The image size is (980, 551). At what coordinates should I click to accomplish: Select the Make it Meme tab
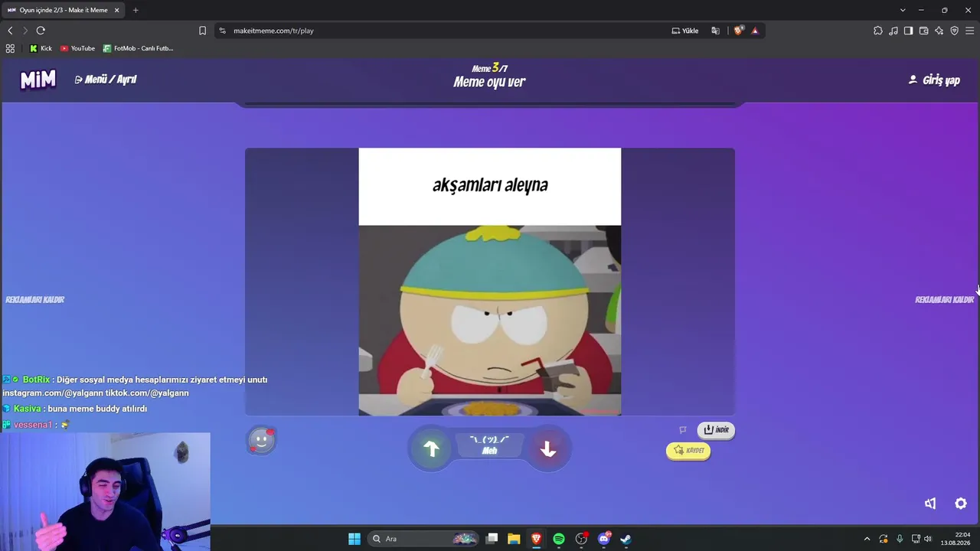63,10
